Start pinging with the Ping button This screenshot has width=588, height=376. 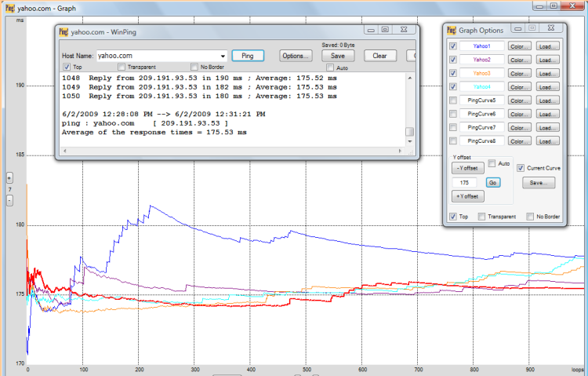point(248,56)
